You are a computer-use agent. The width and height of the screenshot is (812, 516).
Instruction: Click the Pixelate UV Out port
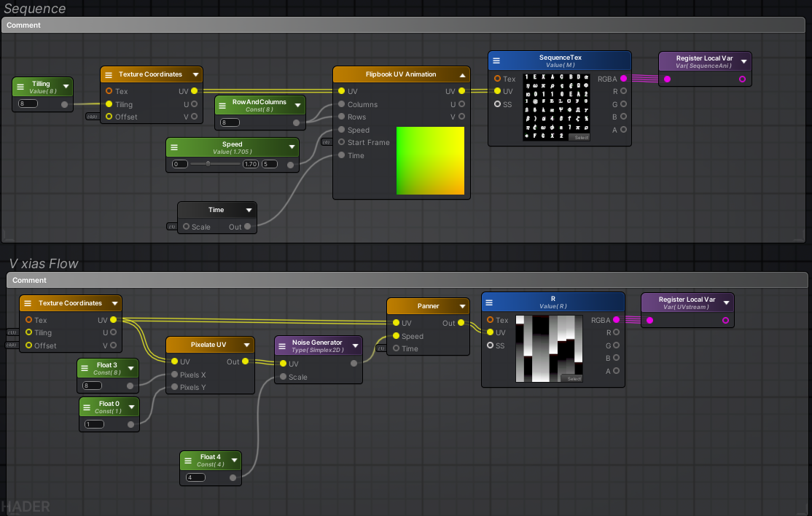(246, 361)
